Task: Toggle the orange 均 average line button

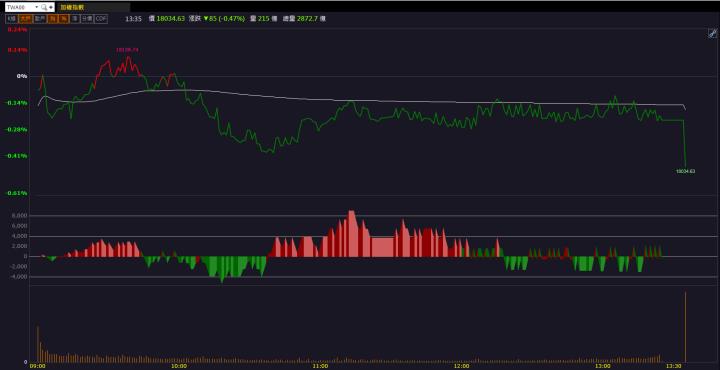Action: point(53,19)
